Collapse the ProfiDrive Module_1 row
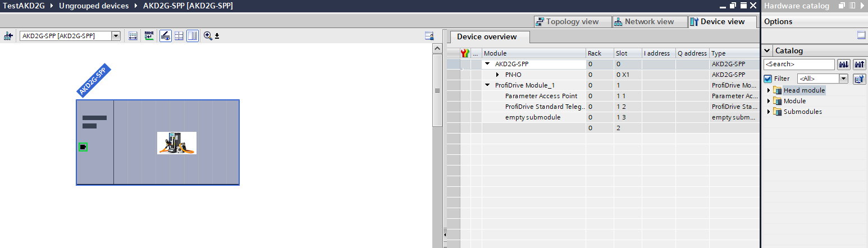 [x=488, y=85]
